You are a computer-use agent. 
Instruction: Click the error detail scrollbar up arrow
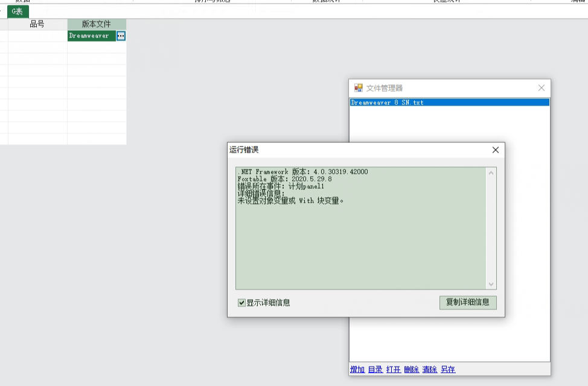[x=491, y=173]
